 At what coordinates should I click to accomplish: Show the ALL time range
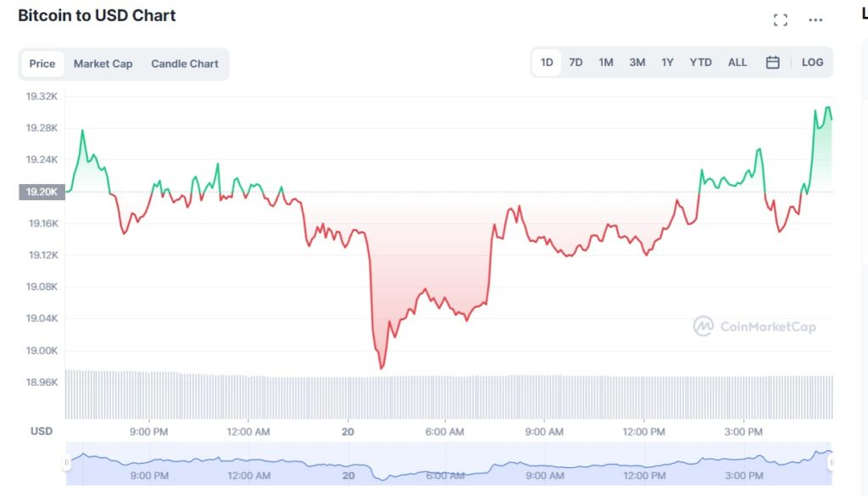coord(737,63)
